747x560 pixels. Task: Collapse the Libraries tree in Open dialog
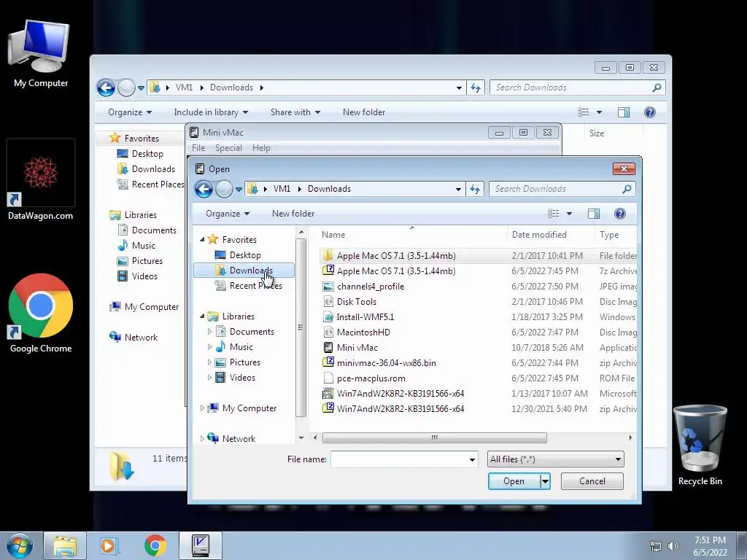pos(202,316)
